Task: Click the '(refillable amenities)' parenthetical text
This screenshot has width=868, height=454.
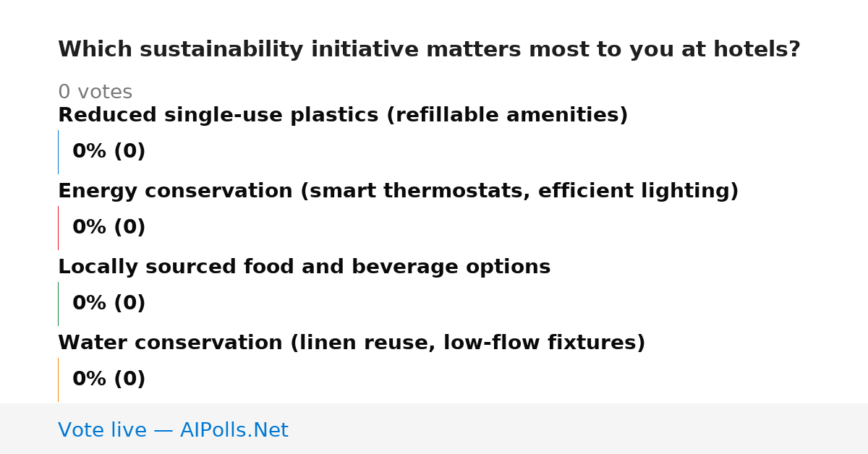Action: (x=507, y=116)
